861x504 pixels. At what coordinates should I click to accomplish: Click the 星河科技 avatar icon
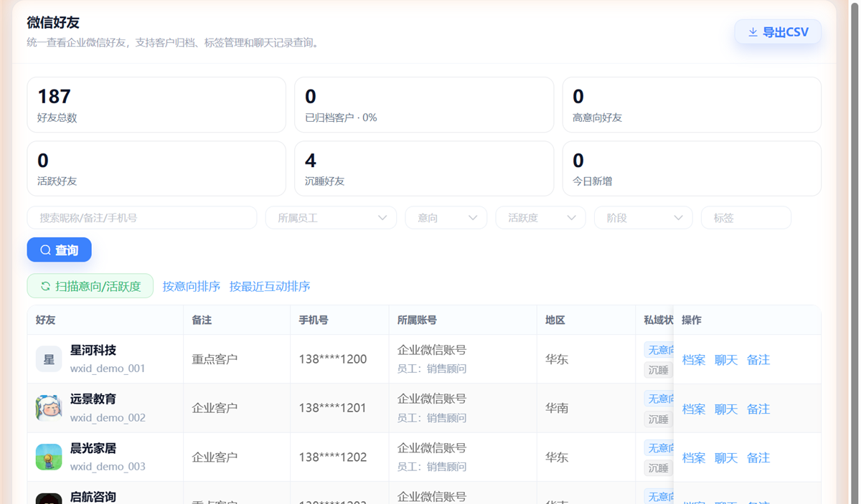[49, 359]
